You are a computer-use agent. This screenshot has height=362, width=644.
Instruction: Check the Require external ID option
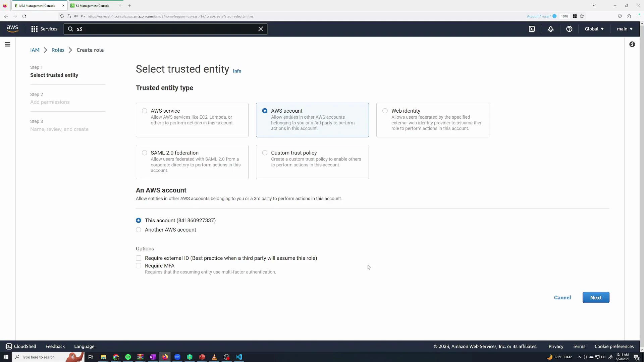pyautogui.click(x=138, y=258)
